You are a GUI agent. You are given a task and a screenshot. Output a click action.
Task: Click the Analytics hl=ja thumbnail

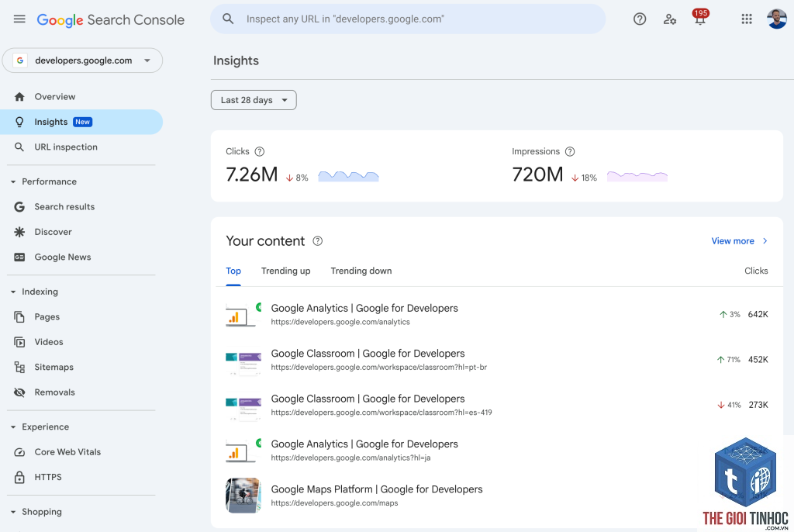tap(243, 451)
